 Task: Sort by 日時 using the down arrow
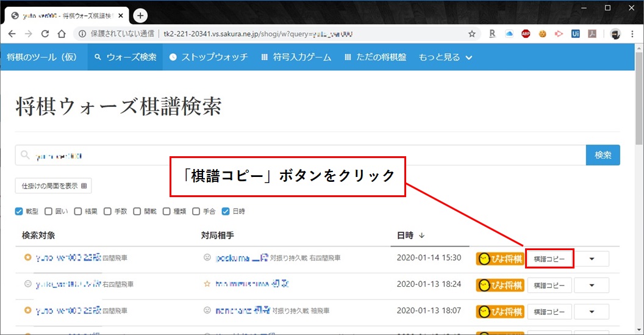click(422, 236)
